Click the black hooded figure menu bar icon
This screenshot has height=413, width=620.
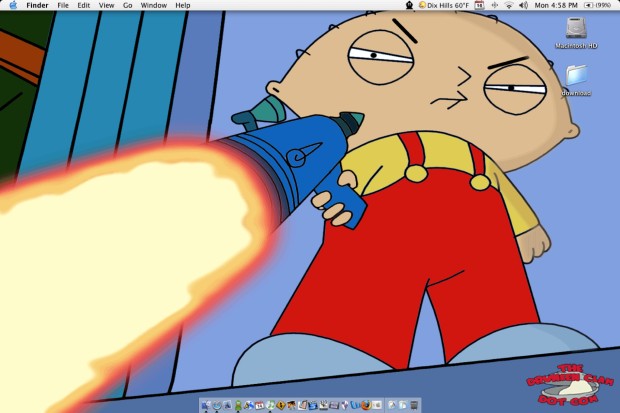[410, 5]
